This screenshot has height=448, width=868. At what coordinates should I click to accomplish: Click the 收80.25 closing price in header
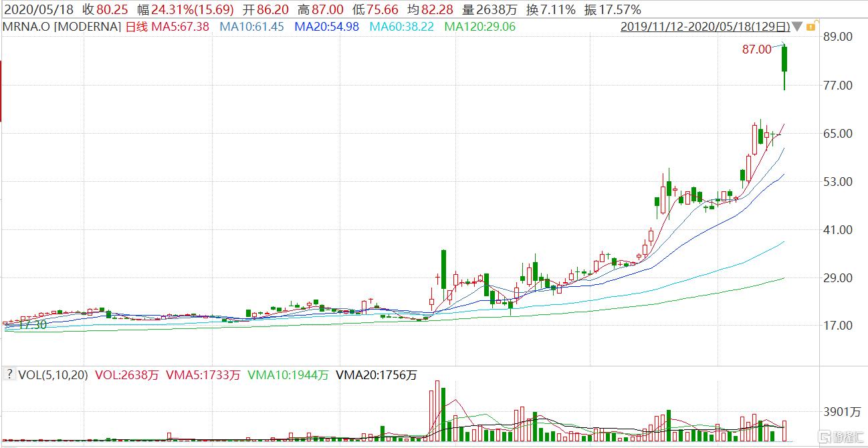[x=106, y=9]
